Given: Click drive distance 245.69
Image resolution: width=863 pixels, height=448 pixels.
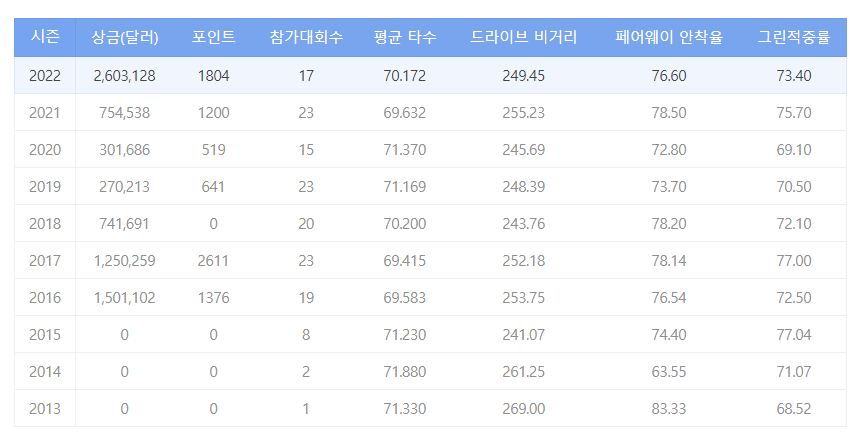Looking at the screenshot, I should pyautogui.click(x=523, y=149).
